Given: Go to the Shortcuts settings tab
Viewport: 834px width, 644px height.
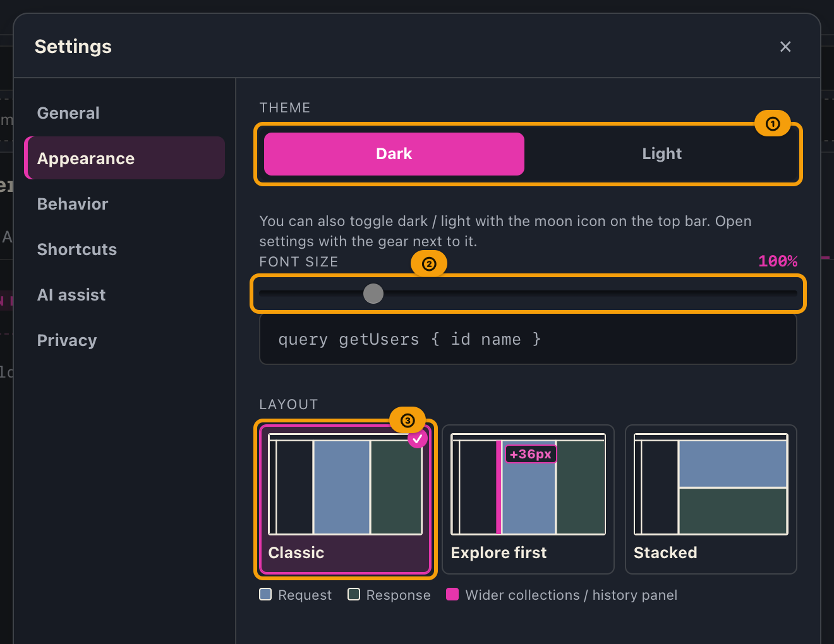Looking at the screenshot, I should point(125,249).
